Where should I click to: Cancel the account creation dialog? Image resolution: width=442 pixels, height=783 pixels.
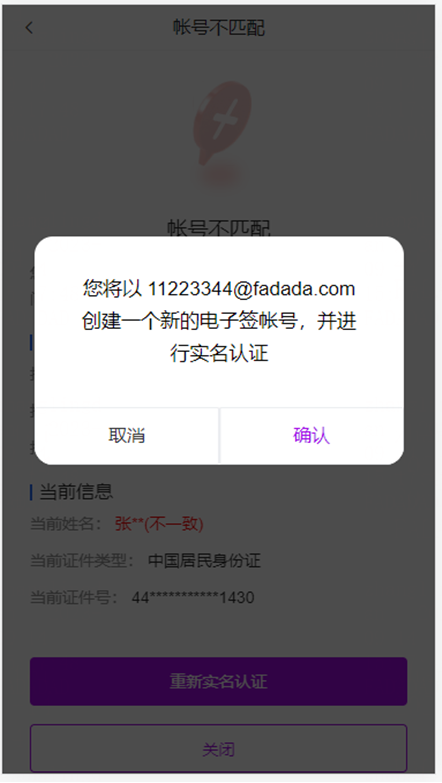pyautogui.click(x=127, y=435)
